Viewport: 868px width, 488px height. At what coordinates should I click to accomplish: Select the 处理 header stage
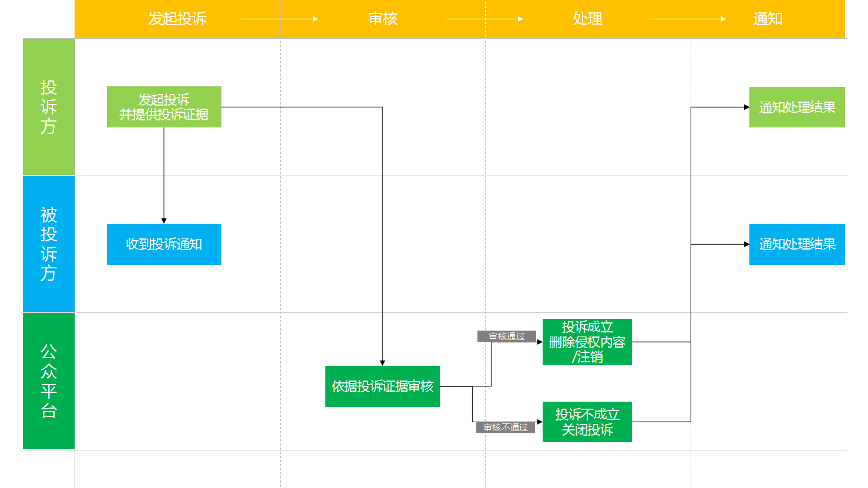(588, 19)
